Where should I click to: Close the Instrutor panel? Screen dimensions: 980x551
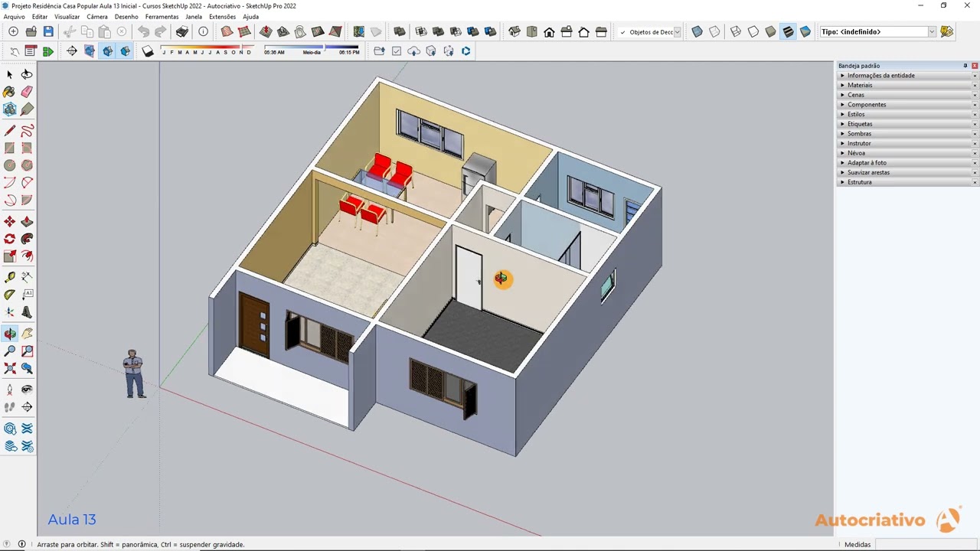click(x=975, y=143)
